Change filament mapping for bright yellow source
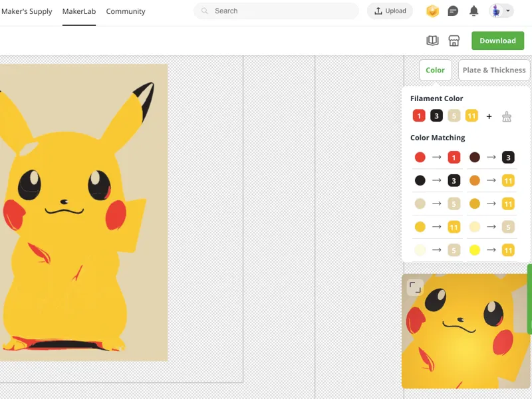 [x=508, y=250]
